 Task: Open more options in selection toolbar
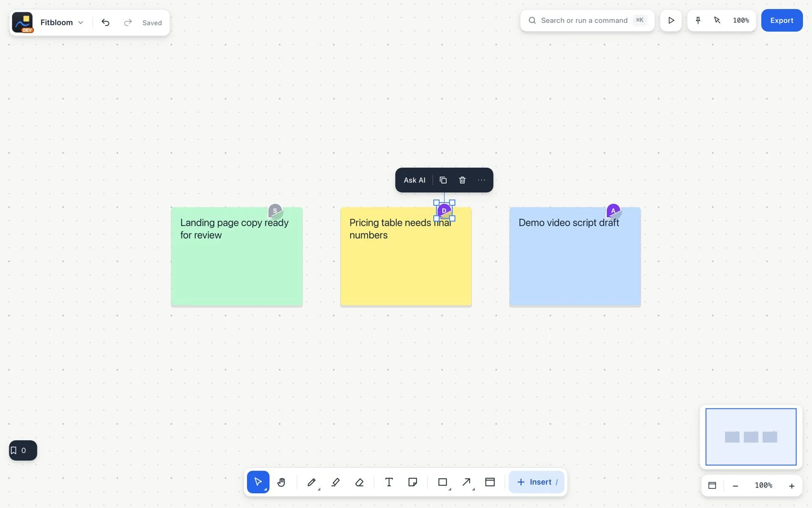pyautogui.click(x=481, y=180)
